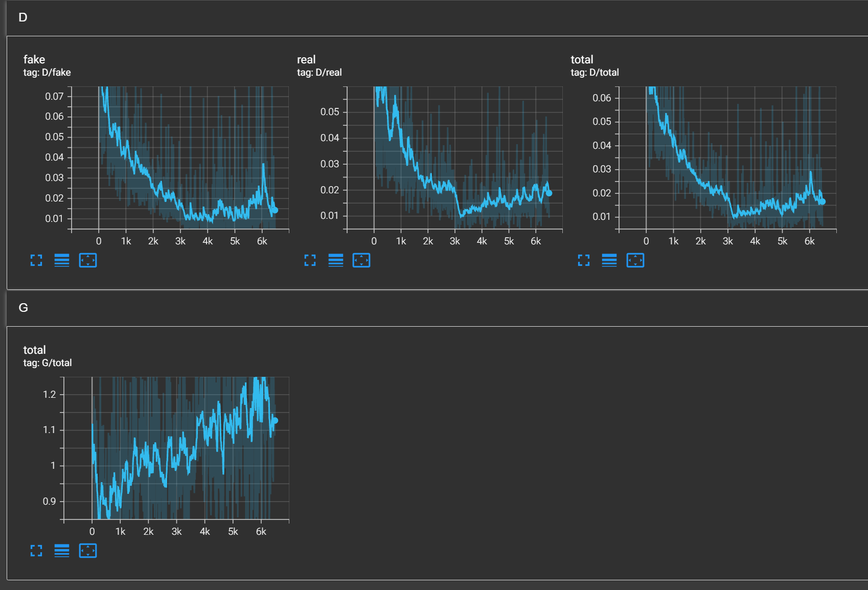This screenshot has height=590, width=868.
Task: Click the 1.2 y-axis label on G/total
Action: [x=50, y=394]
